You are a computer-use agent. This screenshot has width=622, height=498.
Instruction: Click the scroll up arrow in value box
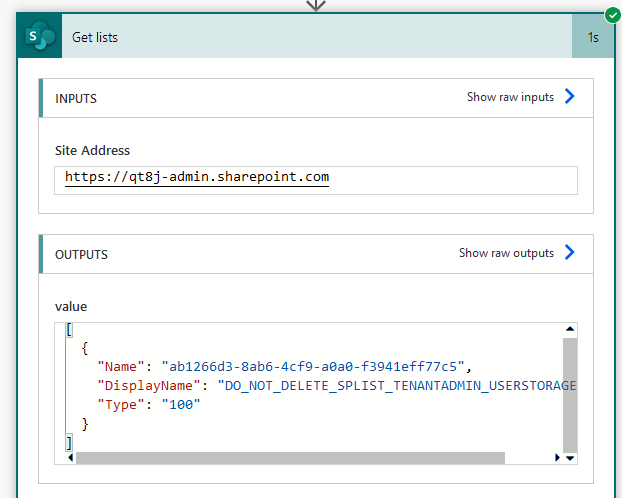tap(570, 330)
